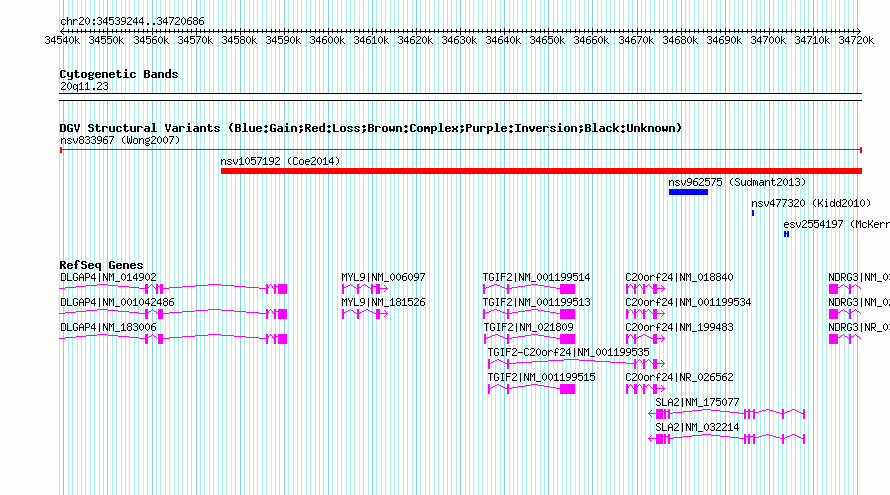The height and width of the screenshot is (495, 890).
Task: Click the nsv962575 (Sudmant2013) label
Action: click(x=737, y=182)
